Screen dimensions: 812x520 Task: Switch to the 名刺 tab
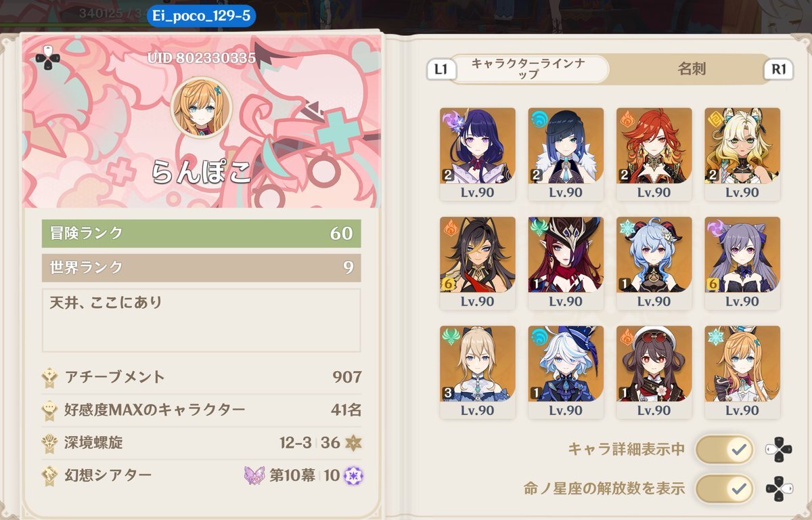click(x=692, y=69)
